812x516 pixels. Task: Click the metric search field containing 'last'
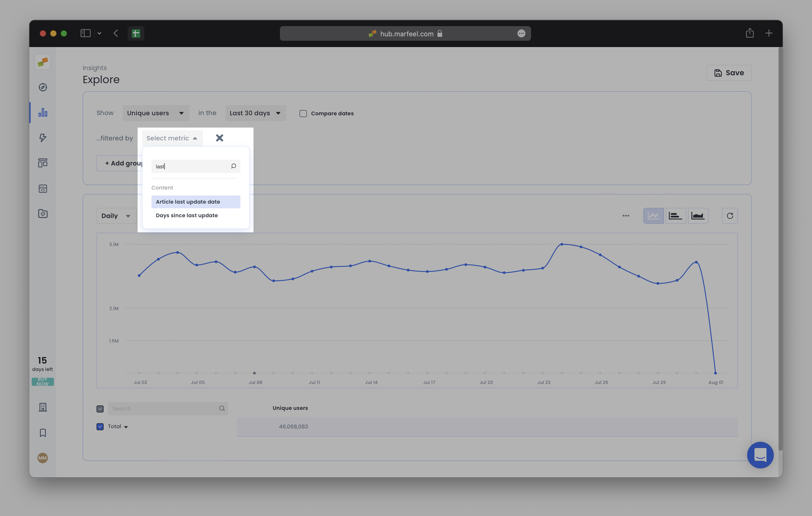(x=190, y=167)
